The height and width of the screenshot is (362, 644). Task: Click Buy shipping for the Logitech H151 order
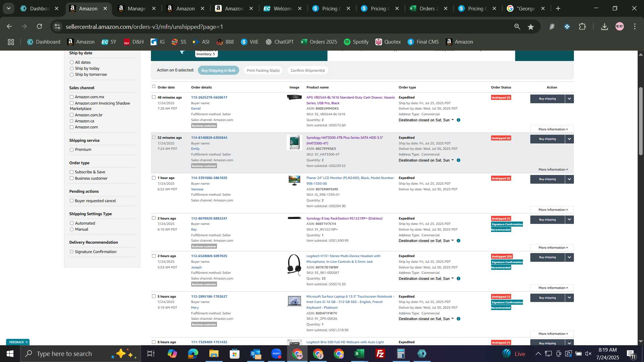point(547,257)
